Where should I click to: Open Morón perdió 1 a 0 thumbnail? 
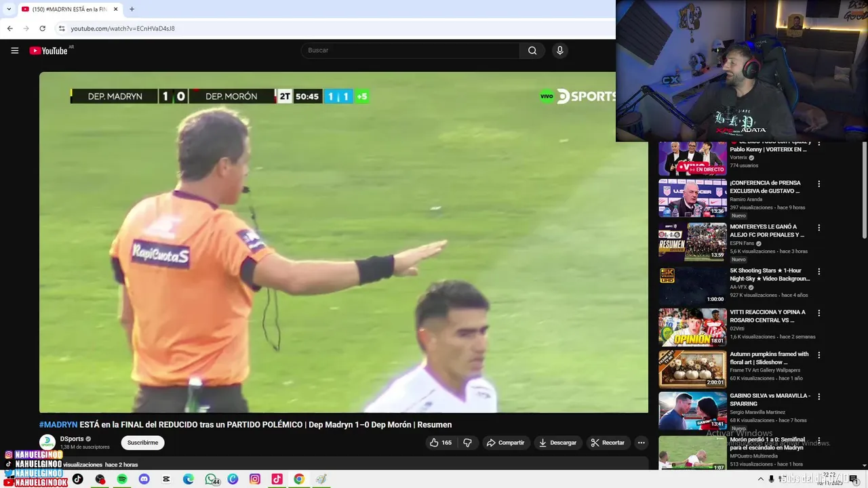tap(692, 453)
